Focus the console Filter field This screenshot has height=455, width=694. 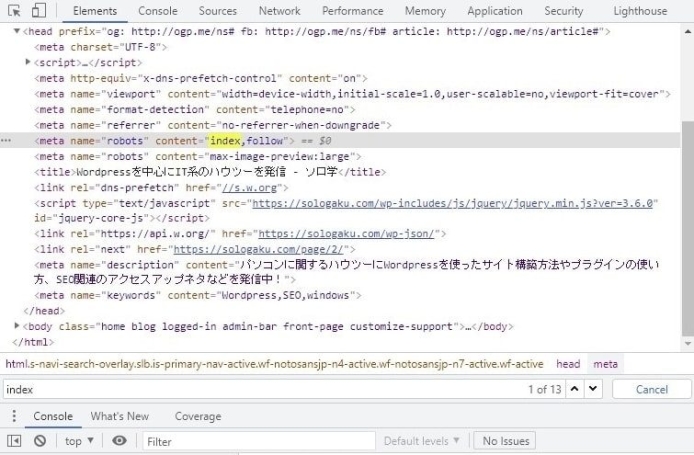click(259, 441)
